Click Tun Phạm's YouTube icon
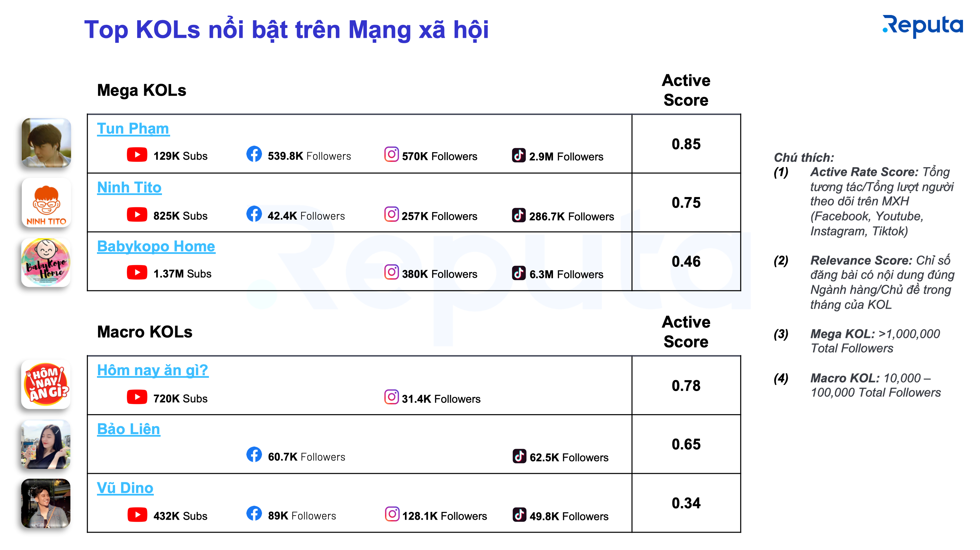The image size is (980, 550). (x=137, y=155)
